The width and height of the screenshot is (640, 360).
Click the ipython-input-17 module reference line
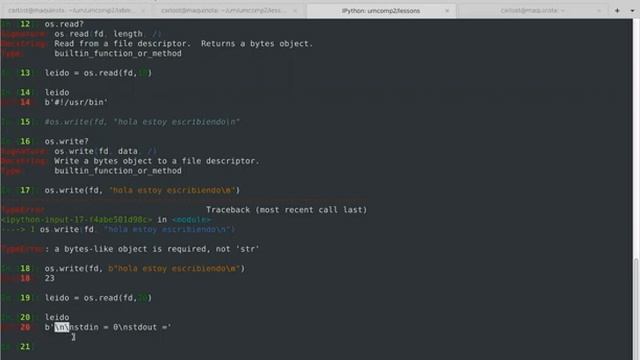click(x=106, y=220)
